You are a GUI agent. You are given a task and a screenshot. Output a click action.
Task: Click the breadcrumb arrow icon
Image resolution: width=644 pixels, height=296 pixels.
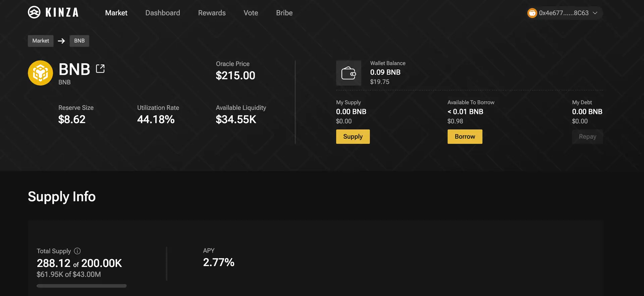click(61, 41)
